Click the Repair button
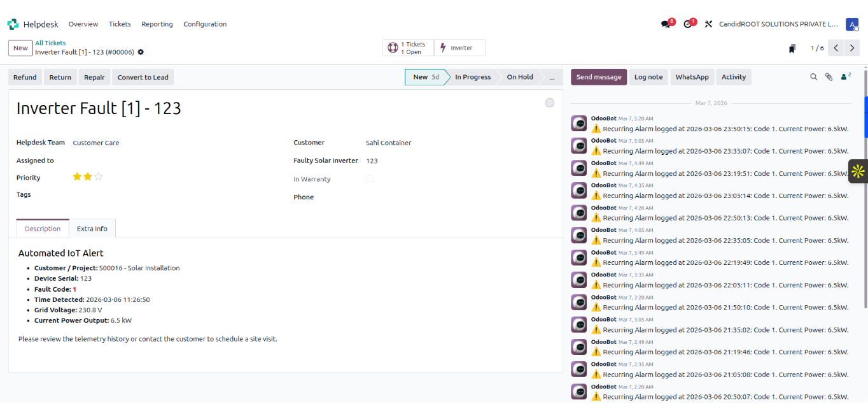This screenshot has height=416, width=868. (94, 77)
